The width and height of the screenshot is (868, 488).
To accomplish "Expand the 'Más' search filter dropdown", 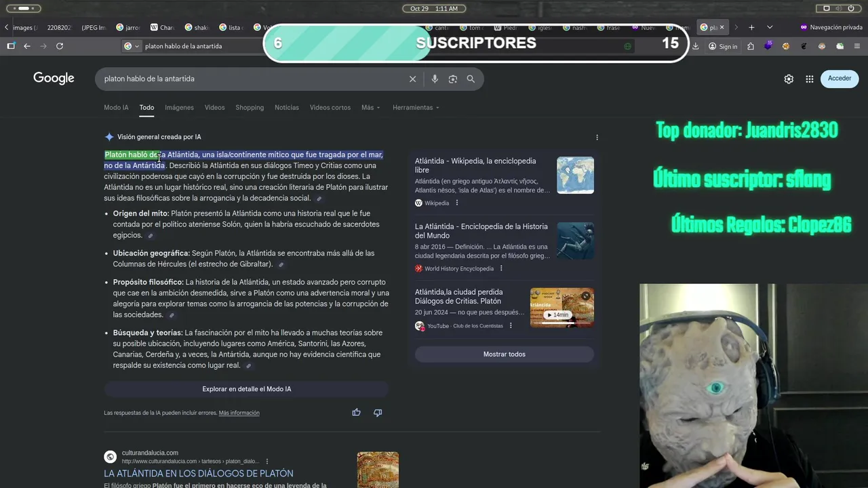I will point(370,108).
